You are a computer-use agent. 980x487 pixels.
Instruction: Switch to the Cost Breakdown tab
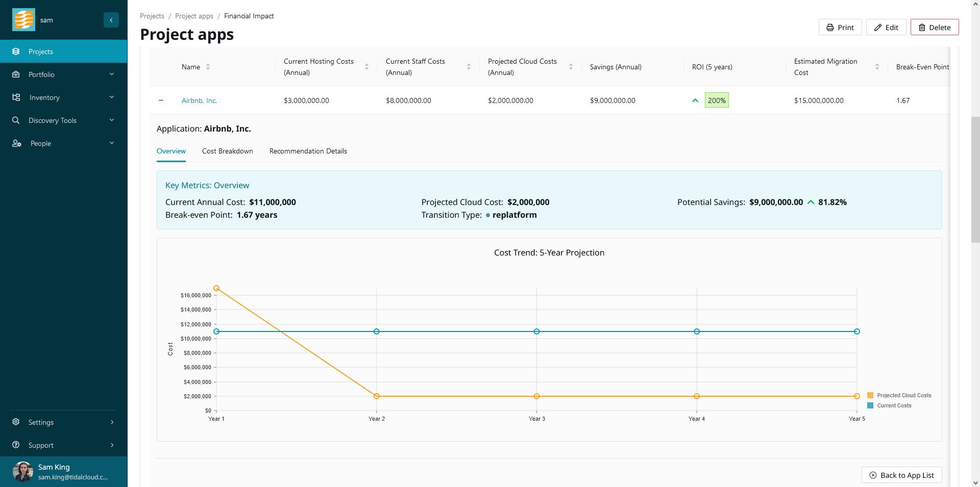(x=227, y=151)
